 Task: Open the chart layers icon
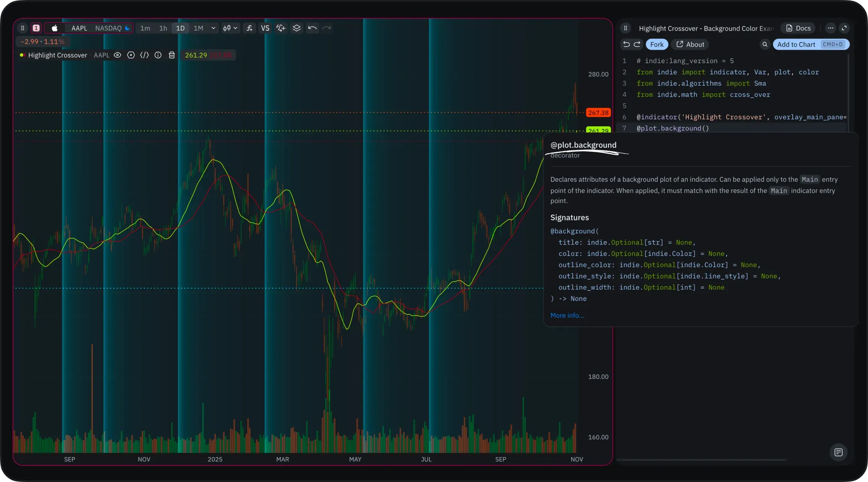coord(297,28)
